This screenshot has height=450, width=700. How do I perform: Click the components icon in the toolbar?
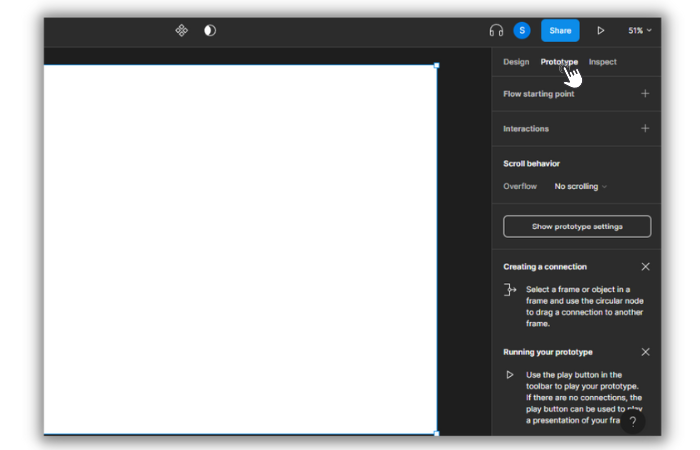click(181, 30)
